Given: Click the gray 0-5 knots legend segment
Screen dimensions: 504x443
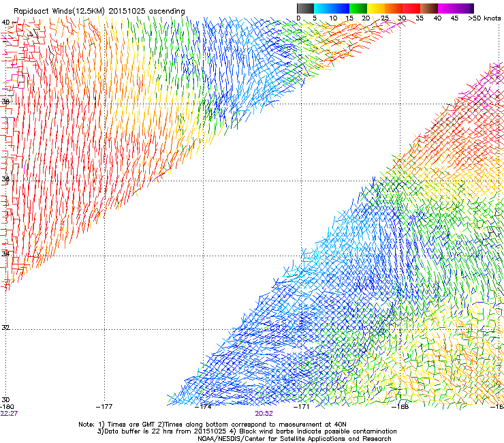Looking at the screenshot, I should click(x=305, y=8).
